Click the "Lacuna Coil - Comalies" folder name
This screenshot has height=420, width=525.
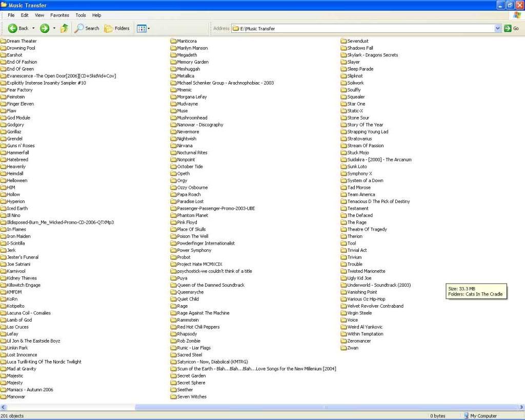click(x=29, y=313)
